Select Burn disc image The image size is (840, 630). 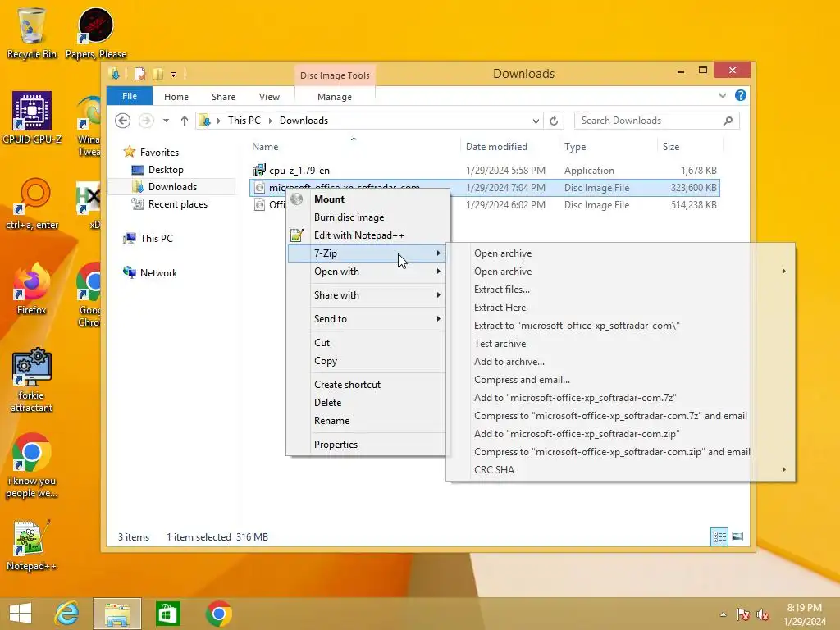[367, 217]
